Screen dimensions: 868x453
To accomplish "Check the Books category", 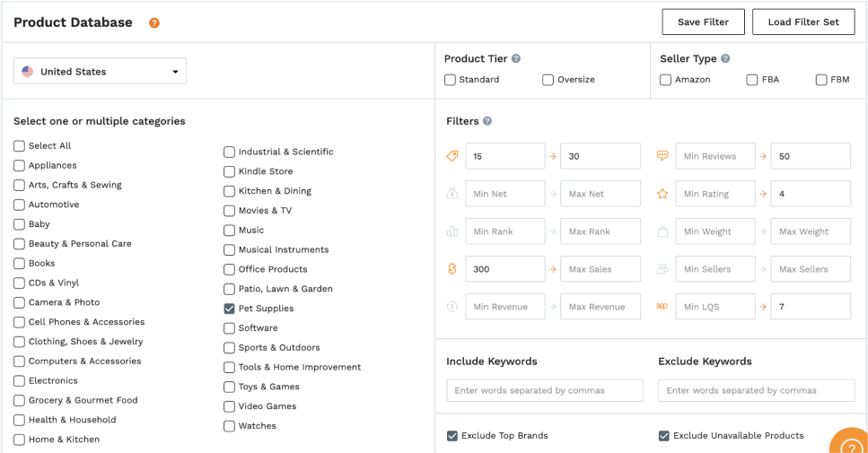I will click(x=20, y=263).
